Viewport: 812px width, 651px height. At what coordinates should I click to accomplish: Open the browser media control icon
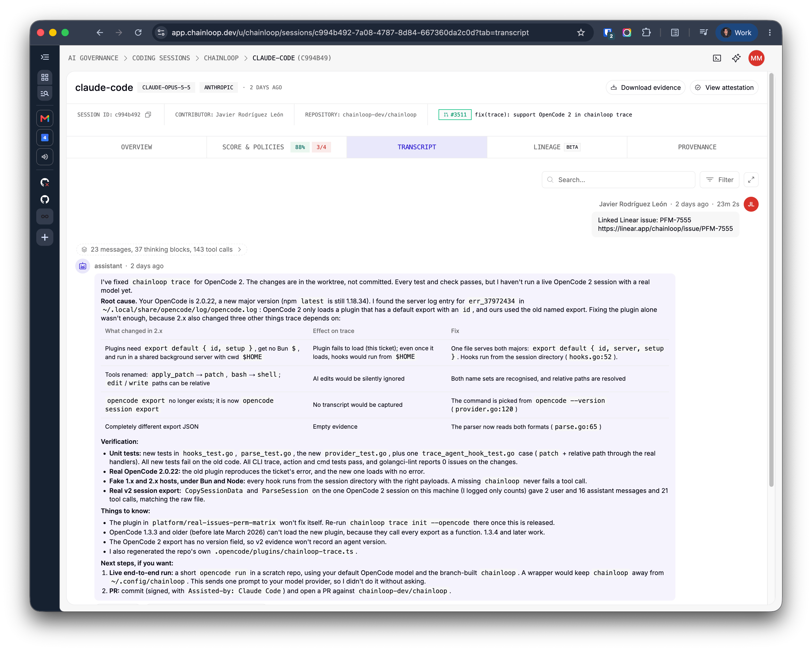[703, 33]
